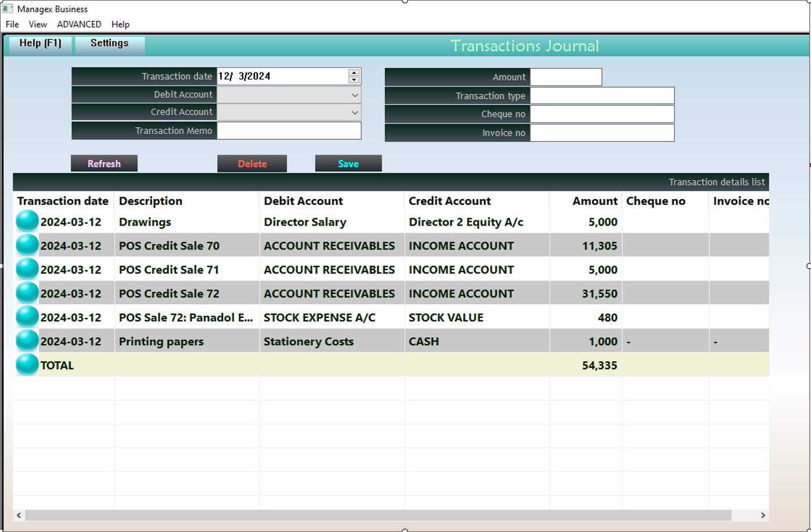Open the File menu

12,24
